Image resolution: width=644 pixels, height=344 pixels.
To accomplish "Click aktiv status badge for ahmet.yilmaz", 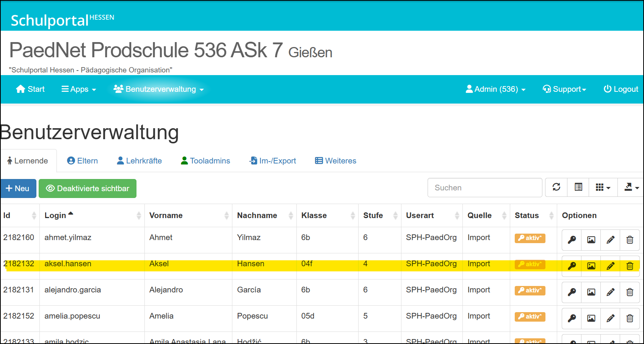I will [530, 238].
